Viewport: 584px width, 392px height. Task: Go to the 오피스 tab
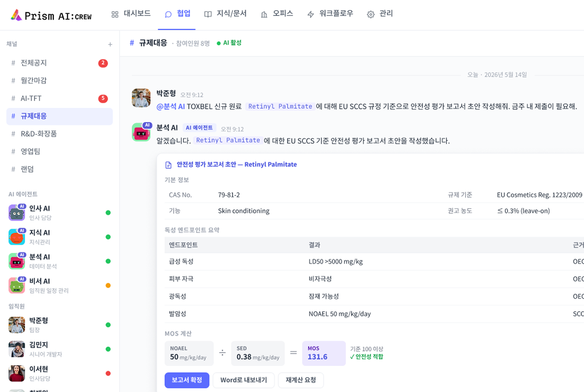(x=277, y=14)
